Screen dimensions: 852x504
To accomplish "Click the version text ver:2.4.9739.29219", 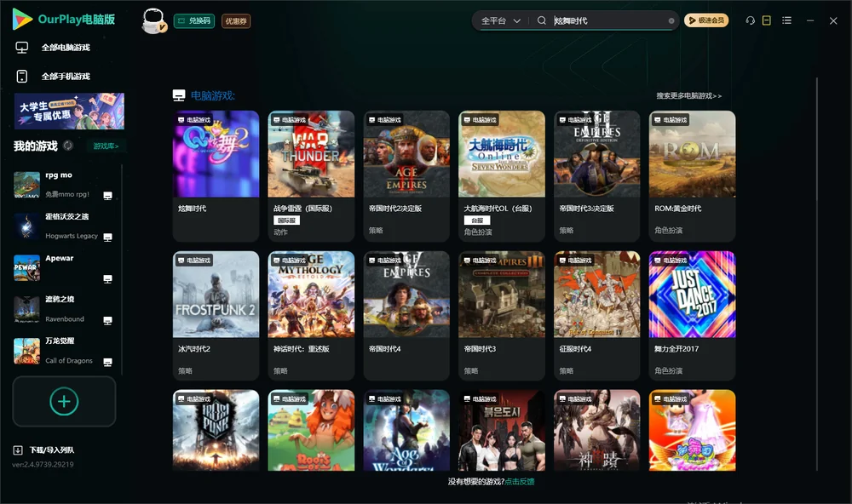I will pyautogui.click(x=43, y=465).
